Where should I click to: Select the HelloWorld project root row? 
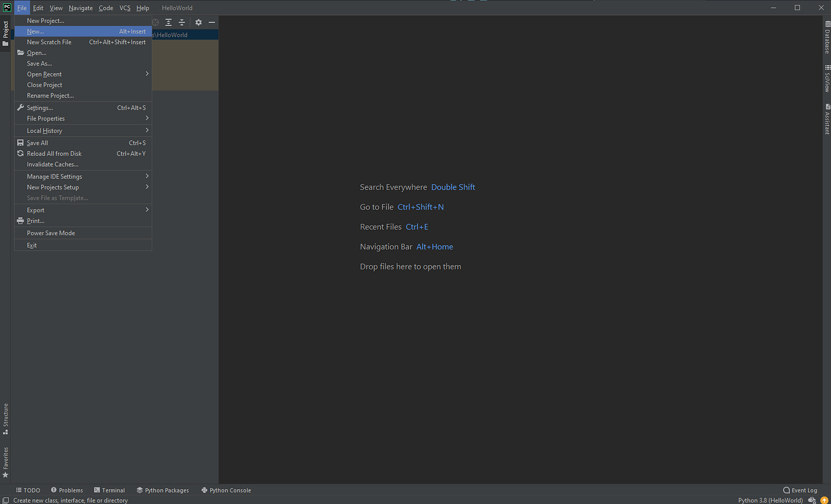[x=185, y=35]
